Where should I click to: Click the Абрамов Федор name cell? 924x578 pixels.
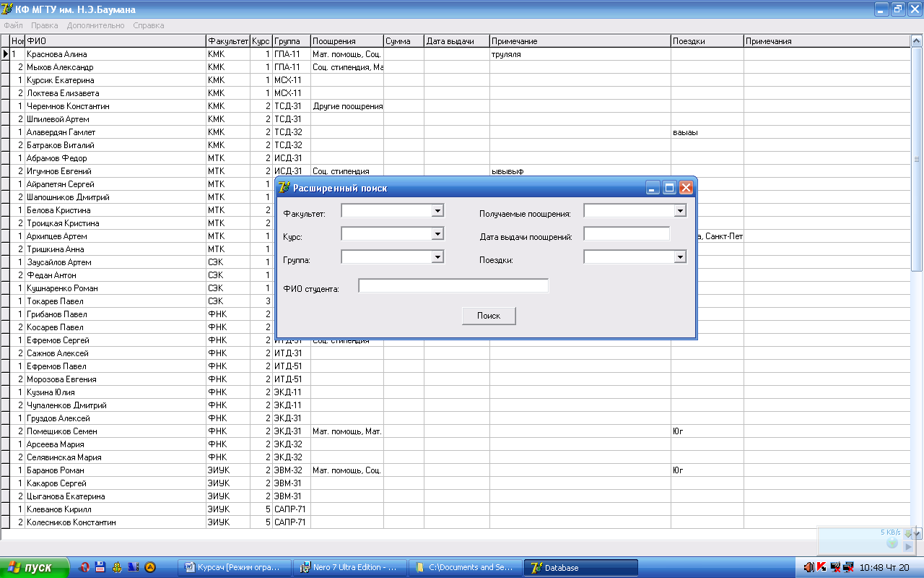tap(115, 158)
